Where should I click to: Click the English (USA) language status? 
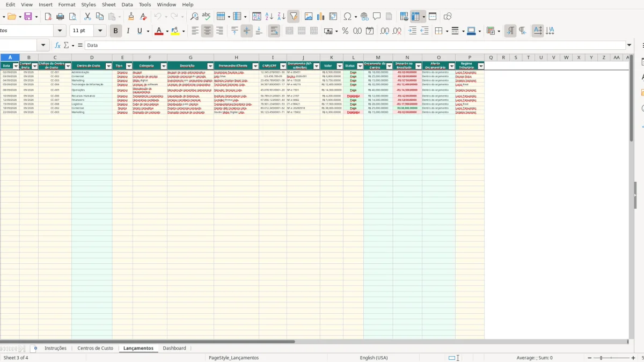(374, 358)
